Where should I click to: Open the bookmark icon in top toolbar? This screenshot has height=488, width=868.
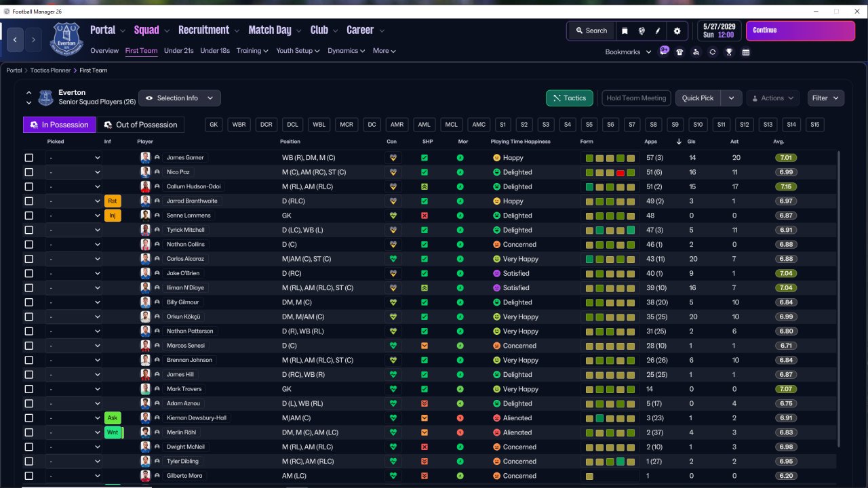625,31
